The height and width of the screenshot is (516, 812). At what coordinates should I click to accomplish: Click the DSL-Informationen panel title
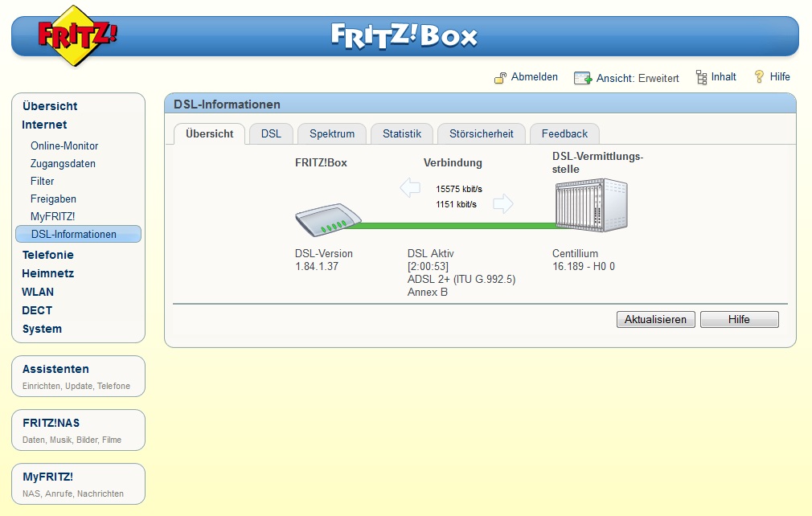[227, 104]
